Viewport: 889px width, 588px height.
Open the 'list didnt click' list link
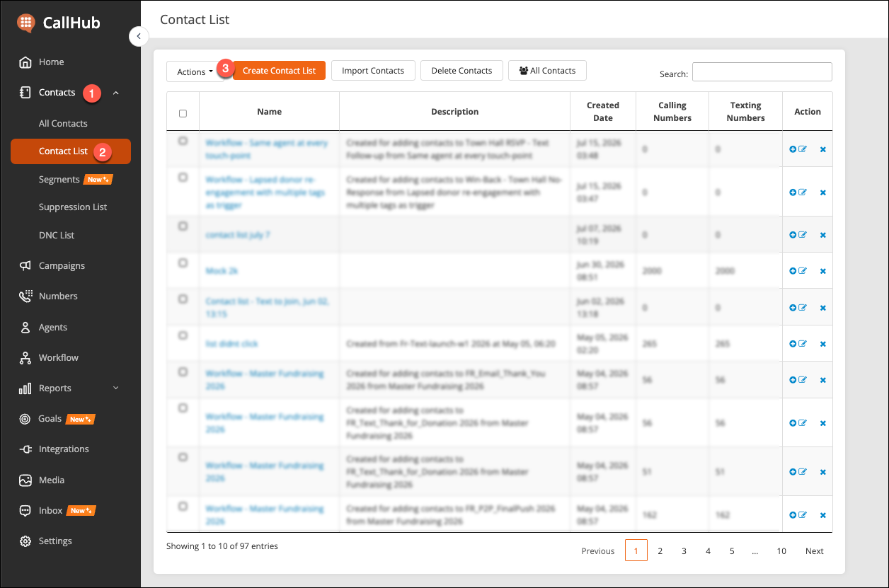pos(231,344)
